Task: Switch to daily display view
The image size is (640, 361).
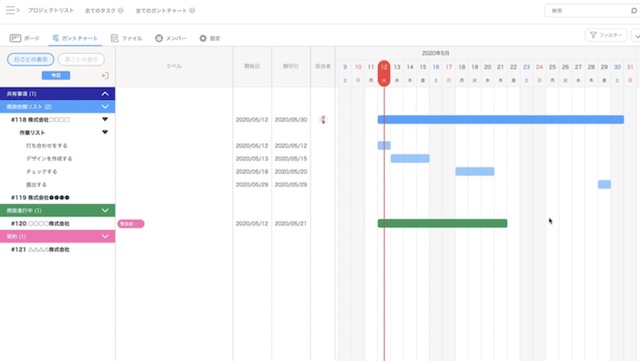Action: coord(31,59)
